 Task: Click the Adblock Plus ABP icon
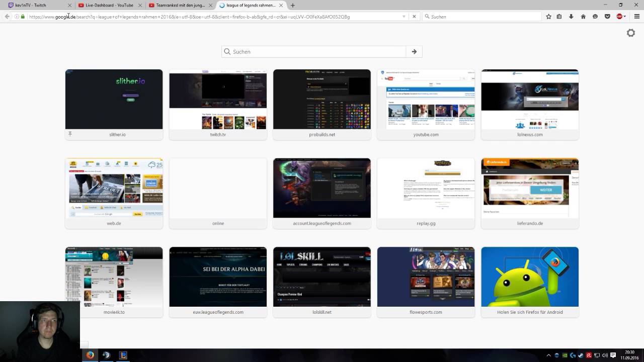[619, 17]
